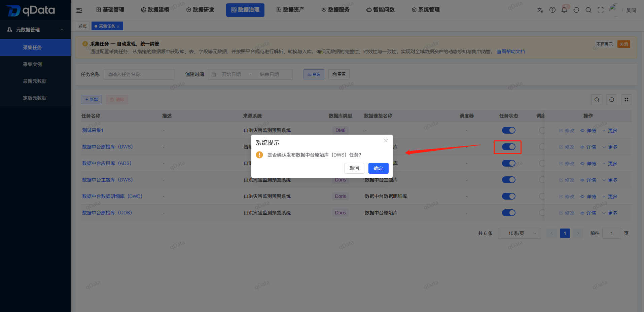The image size is (644, 312).
Task: Toggle task status for 数据中台原始库（DWS）
Action: 509,147
